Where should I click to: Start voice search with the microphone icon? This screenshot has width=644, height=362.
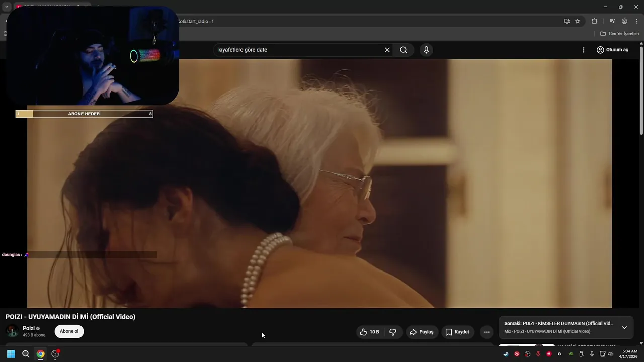click(x=426, y=50)
